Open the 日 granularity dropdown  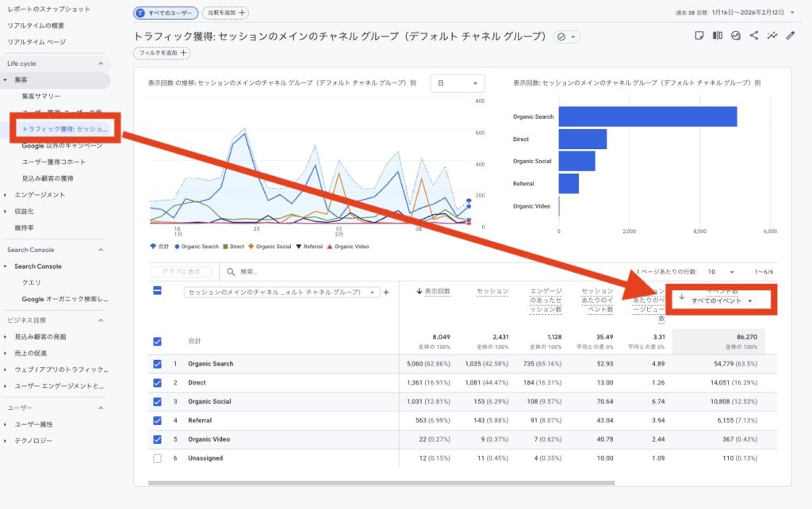click(x=458, y=83)
